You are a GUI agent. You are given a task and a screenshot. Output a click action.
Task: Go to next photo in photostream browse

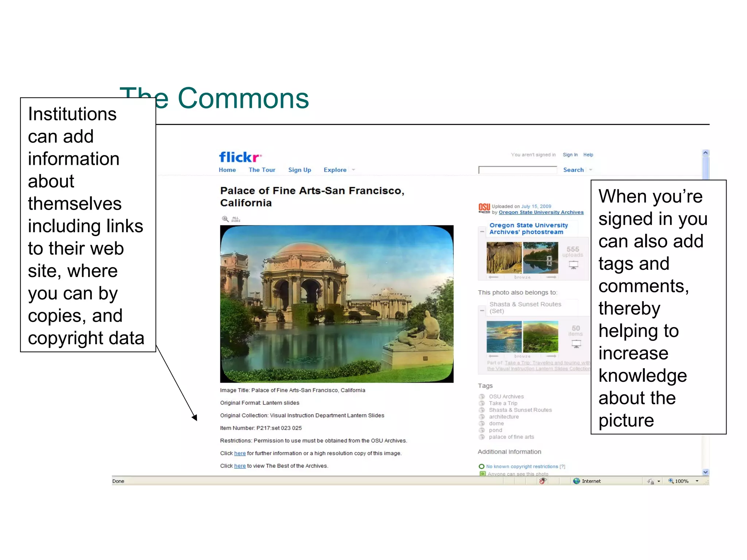(x=551, y=277)
